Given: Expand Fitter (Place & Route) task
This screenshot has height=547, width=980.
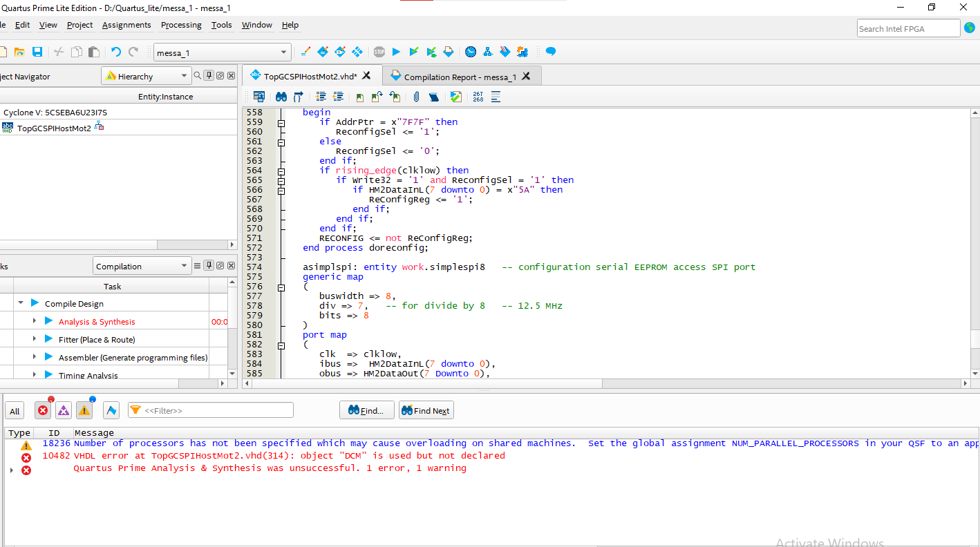Looking at the screenshot, I should click(x=35, y=339).
